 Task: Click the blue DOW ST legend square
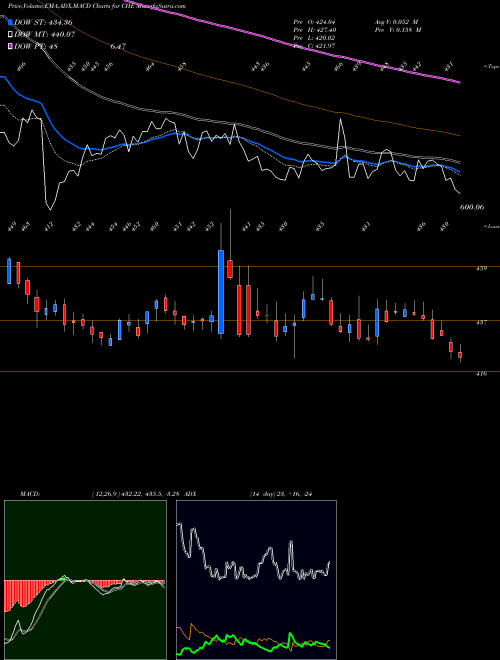click(11, 22)
